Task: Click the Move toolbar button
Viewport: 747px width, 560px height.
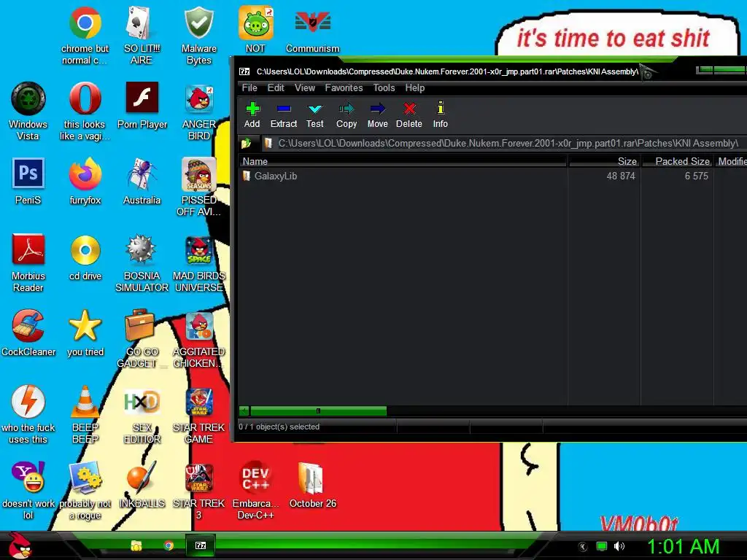Action: (x=377, y=114)
